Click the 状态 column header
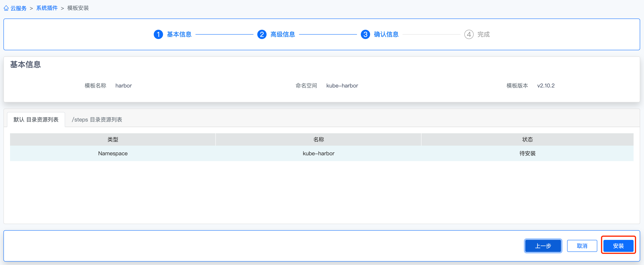Image resolution: width=644 pixels, height=265 pixels. (528, 139)
